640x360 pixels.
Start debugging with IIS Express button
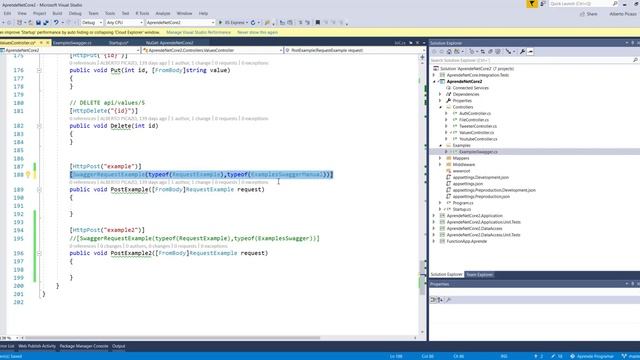pyautogui.click(x=233, y=23)
